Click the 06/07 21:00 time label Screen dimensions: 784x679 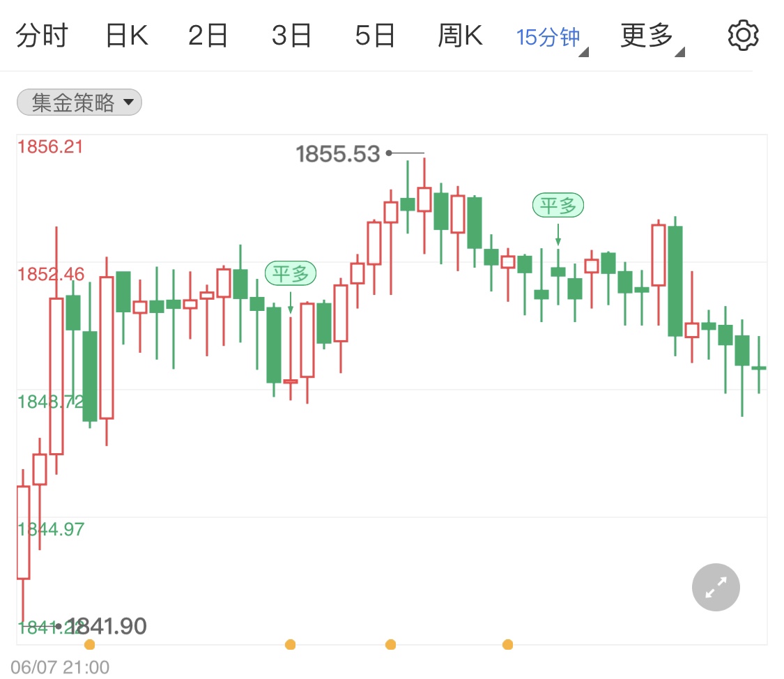(x=60, y=668)
